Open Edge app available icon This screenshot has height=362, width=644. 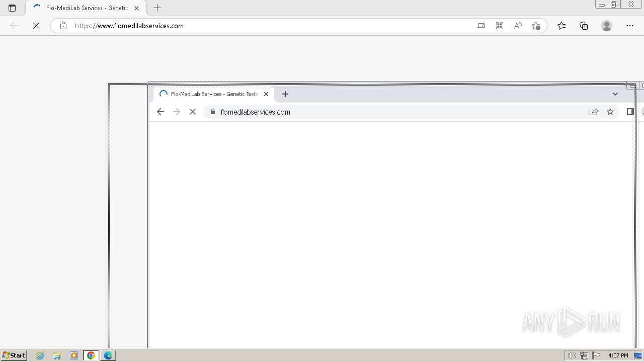coord(481,26)
